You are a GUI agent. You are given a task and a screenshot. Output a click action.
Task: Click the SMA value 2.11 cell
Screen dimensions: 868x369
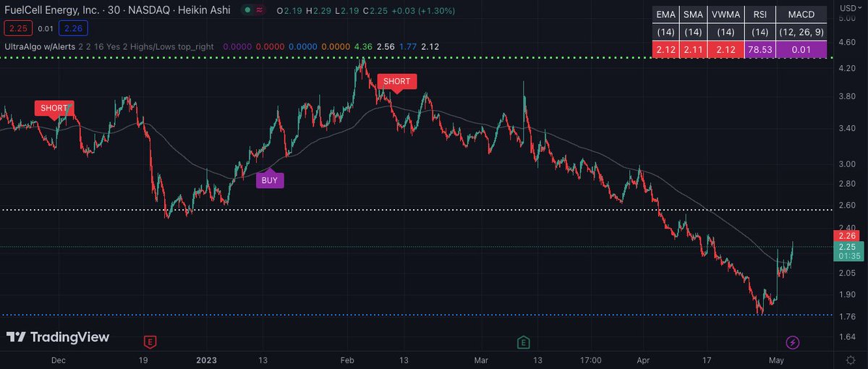tap(693, 49)
